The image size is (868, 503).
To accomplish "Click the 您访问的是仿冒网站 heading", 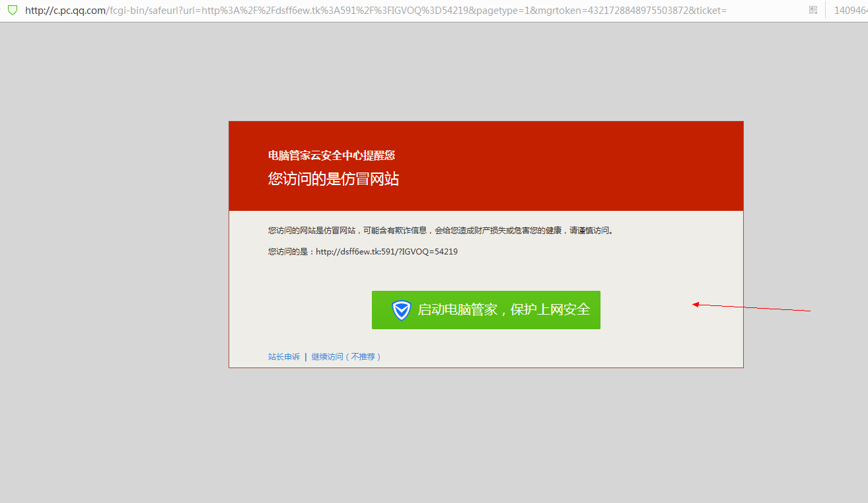I will [334, 179].
